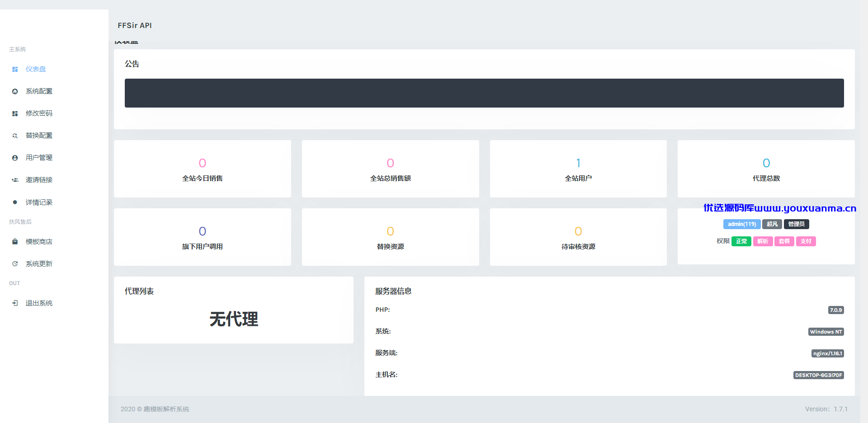Click the 超凡 badge

point(772,224)
